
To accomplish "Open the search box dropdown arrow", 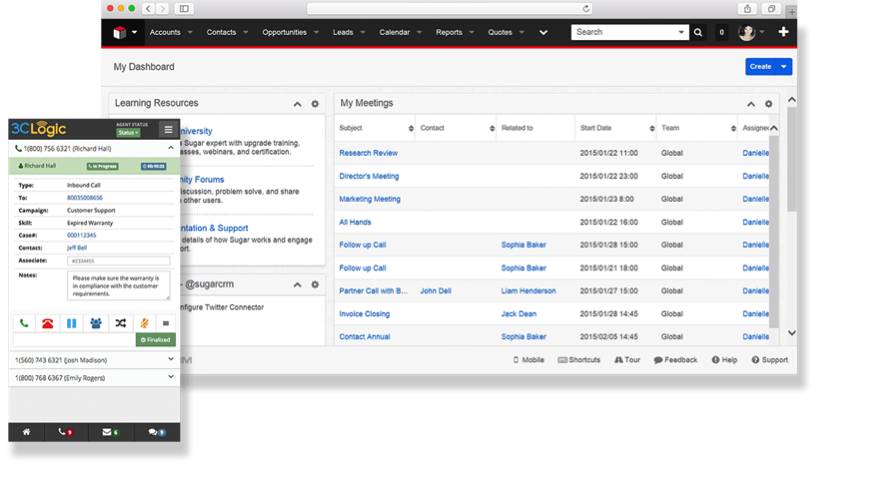I will pyautogui.click(x=681, y=32).
